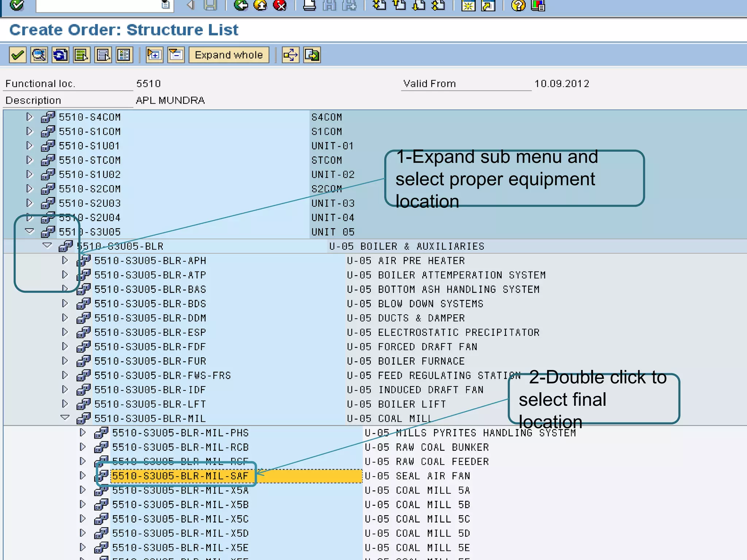Expand the 5510-S1COM node
The image size is (747, 560).
(x=30, y=131)
